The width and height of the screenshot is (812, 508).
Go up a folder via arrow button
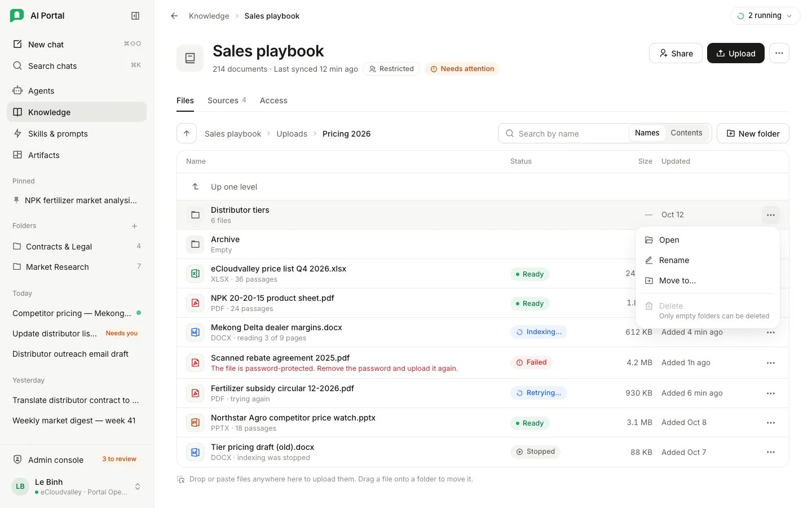pos(187,134)
